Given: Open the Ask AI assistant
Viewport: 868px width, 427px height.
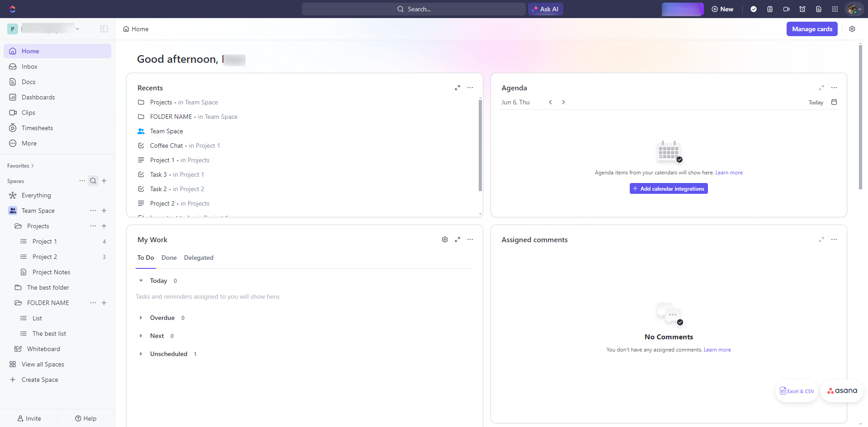Looking at the screenshot, I should click(545, 9).
